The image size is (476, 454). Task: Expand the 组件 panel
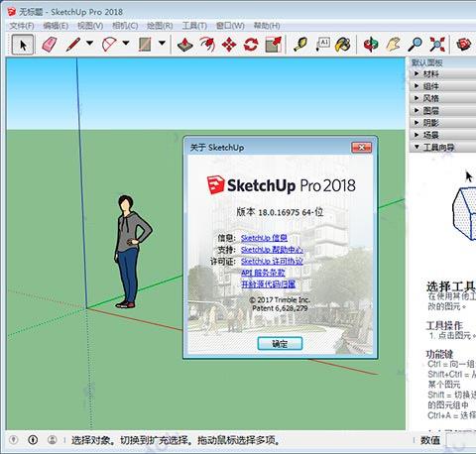(x=442, y=86)
